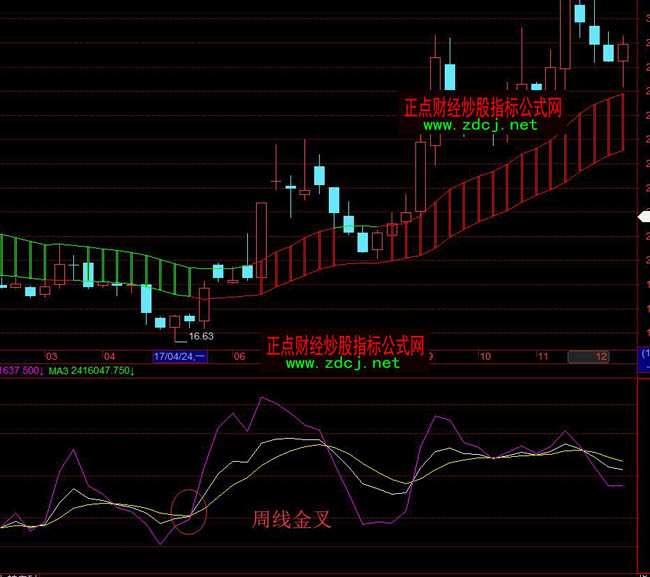Click the 10 month label on time axis
This screenshot has width=650, height=577.
484,356
